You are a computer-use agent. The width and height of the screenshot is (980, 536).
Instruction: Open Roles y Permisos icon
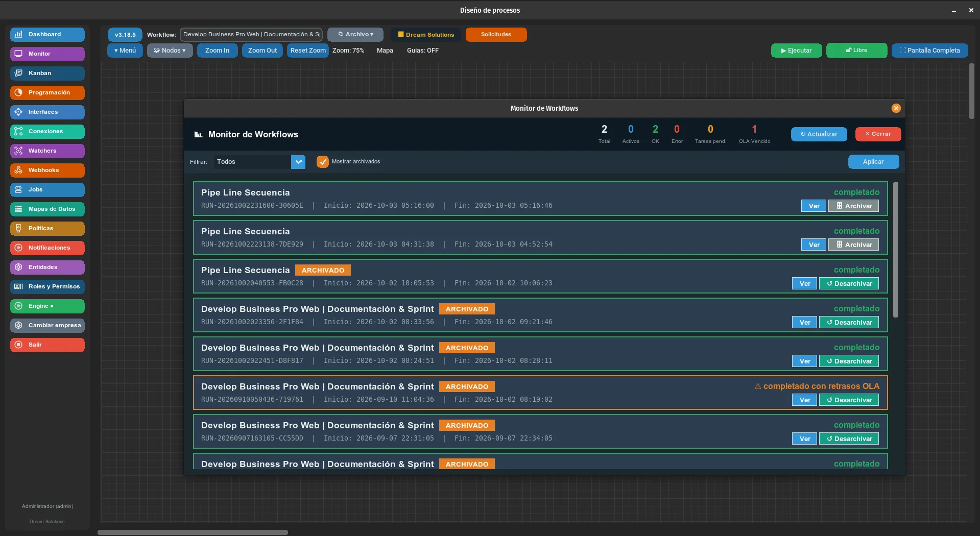pyautogui.click(x=18, y=287)
